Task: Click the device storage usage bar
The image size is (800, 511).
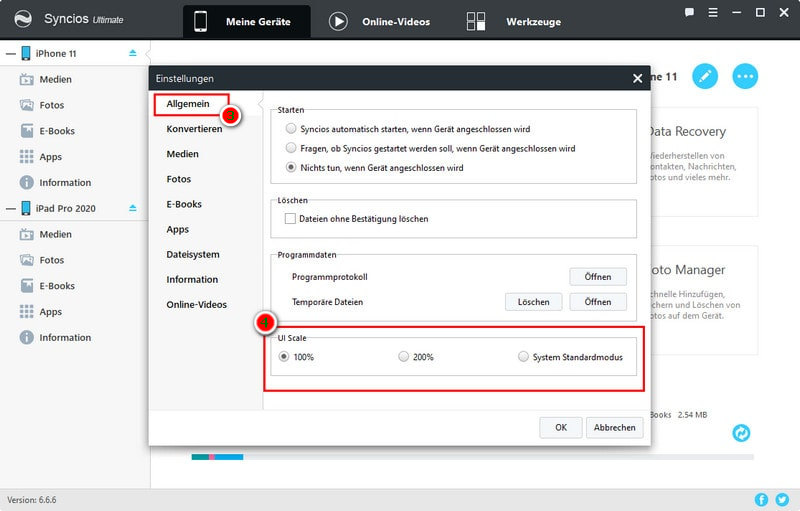Action: [472, 457]
